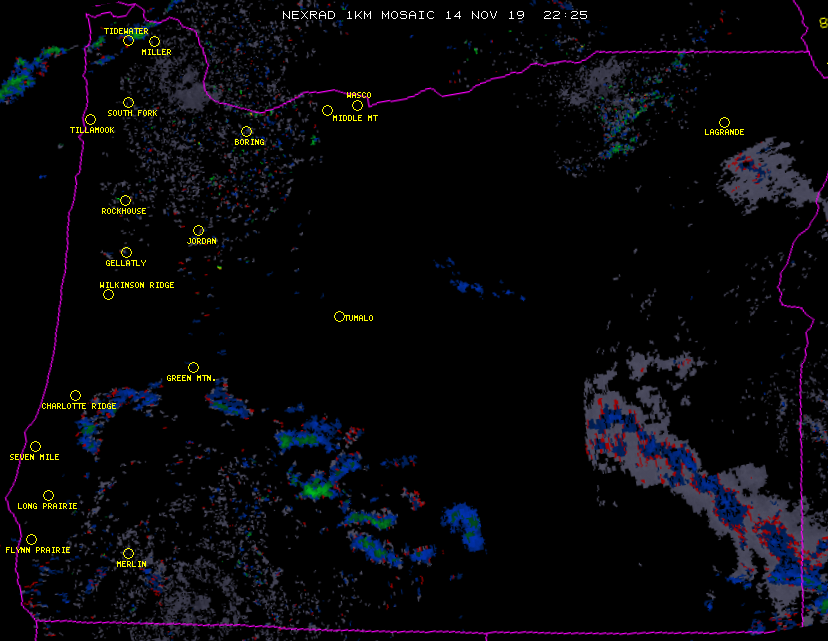Screen dimensions: 828x641
Task: Select the Tillamook station circle marker
Action: pyautogui.click(x=90, y=119)
